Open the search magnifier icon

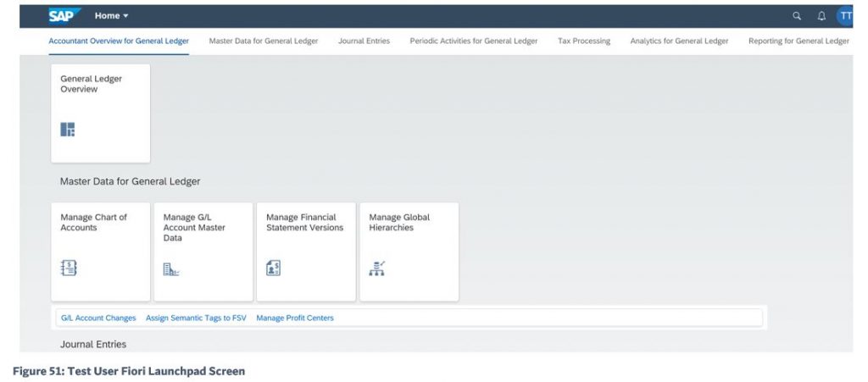coord(797,16)
